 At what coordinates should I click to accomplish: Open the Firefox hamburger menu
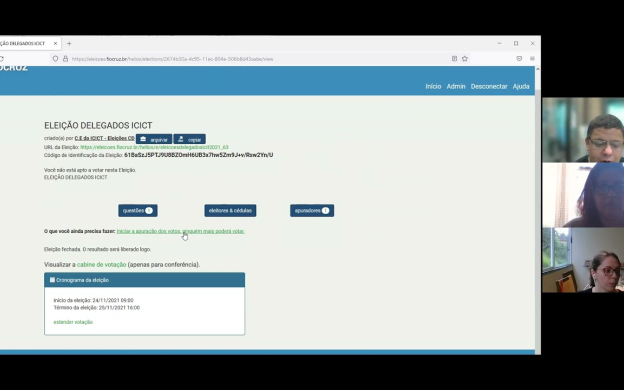532,58
